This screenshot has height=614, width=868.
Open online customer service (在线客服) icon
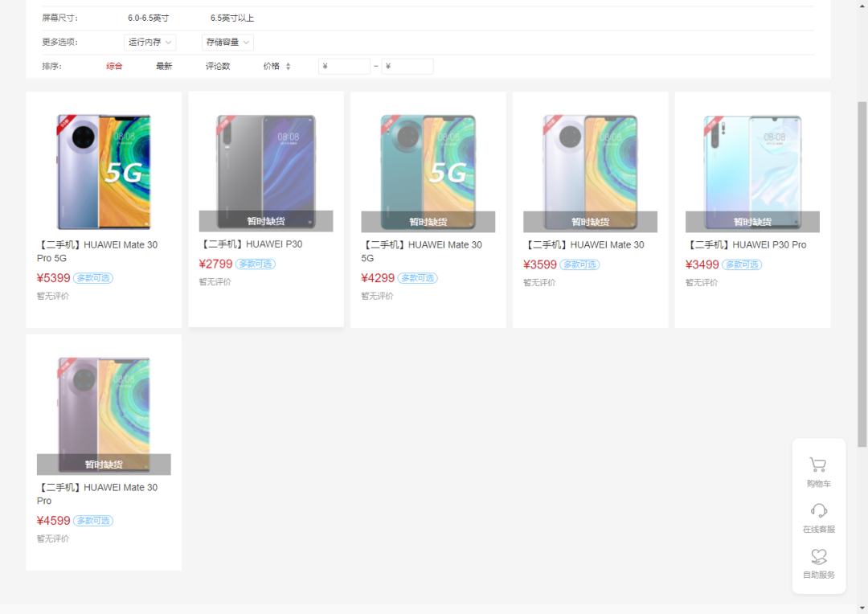(819, 510)
